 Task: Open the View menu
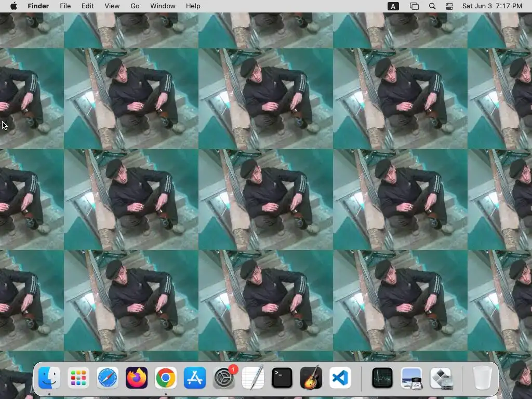112,6
